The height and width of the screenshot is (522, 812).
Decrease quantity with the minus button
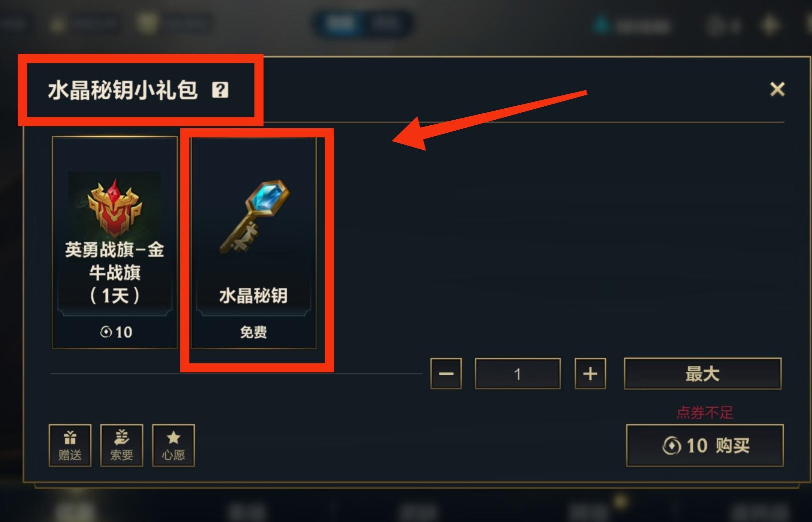[446, 373]
